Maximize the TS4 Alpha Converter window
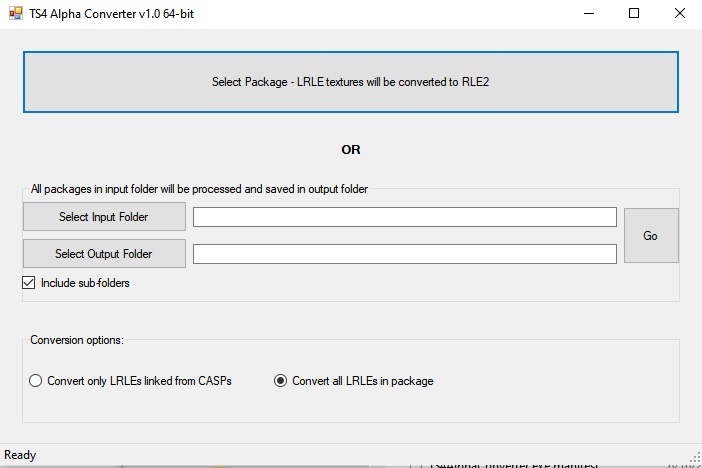Screen dimensions: 702x468 [x=634, y=13]
